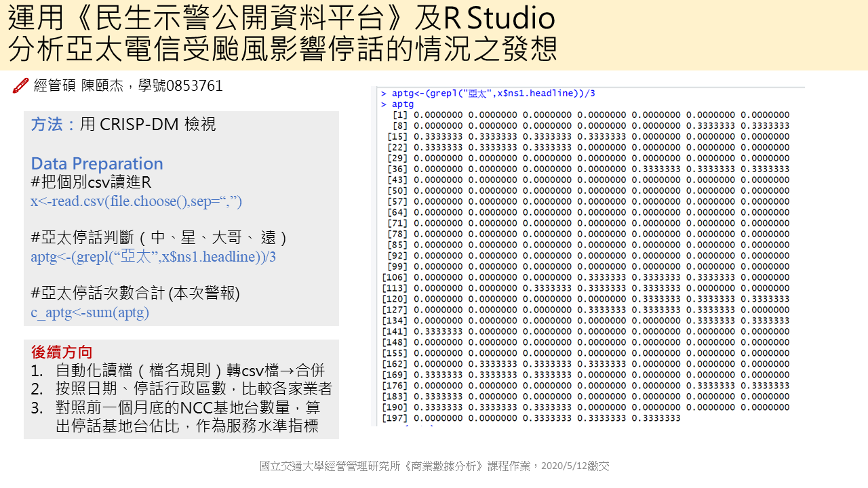This screenshot has width=868, height=488.
Task: Click the blue Data Preparation heading
Action: pos(97,163)
